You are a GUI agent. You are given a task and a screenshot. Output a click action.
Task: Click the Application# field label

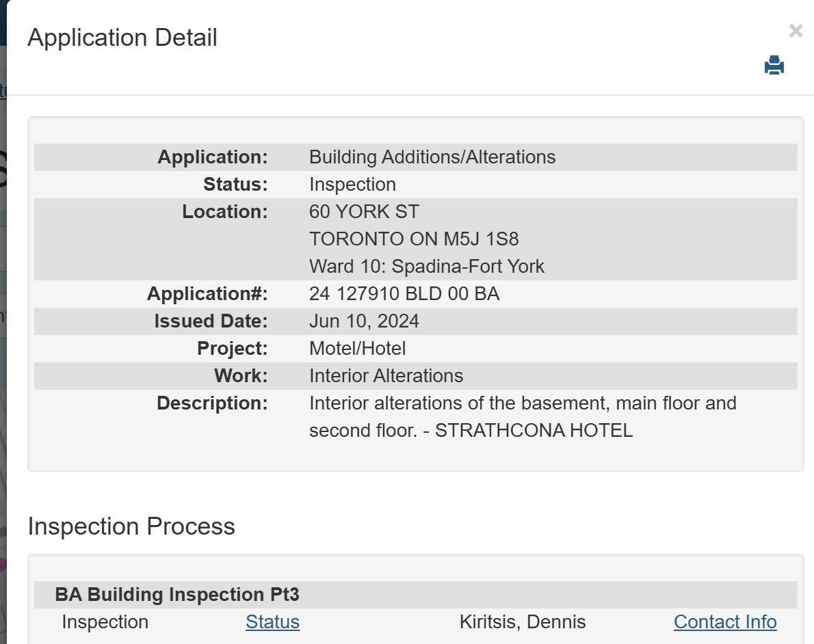(x=207, y=294)
